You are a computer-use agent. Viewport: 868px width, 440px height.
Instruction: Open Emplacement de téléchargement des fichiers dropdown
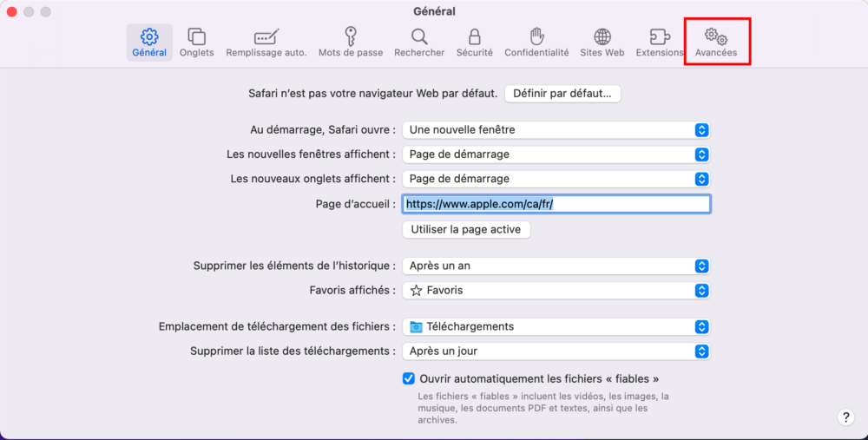tap(556, 327)
